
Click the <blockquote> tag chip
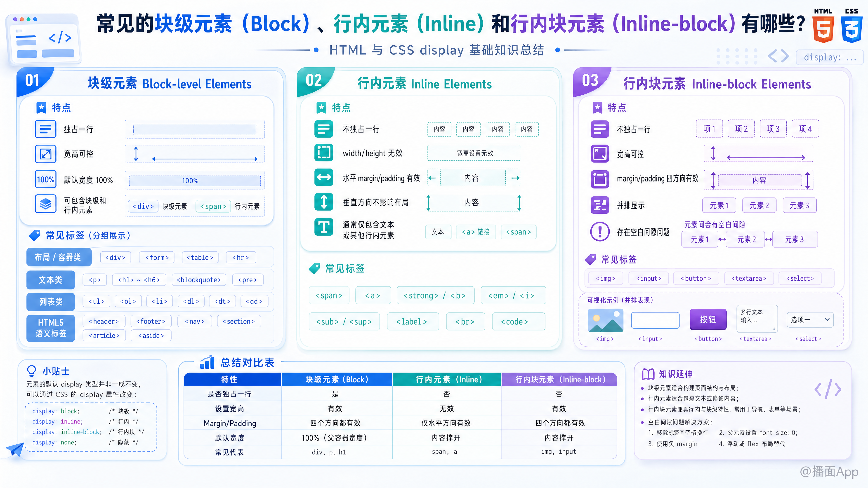point(199,280)
